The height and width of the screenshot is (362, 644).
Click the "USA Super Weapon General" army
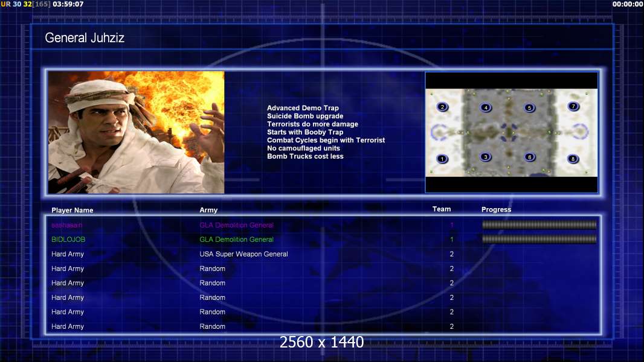pos(243,254)
